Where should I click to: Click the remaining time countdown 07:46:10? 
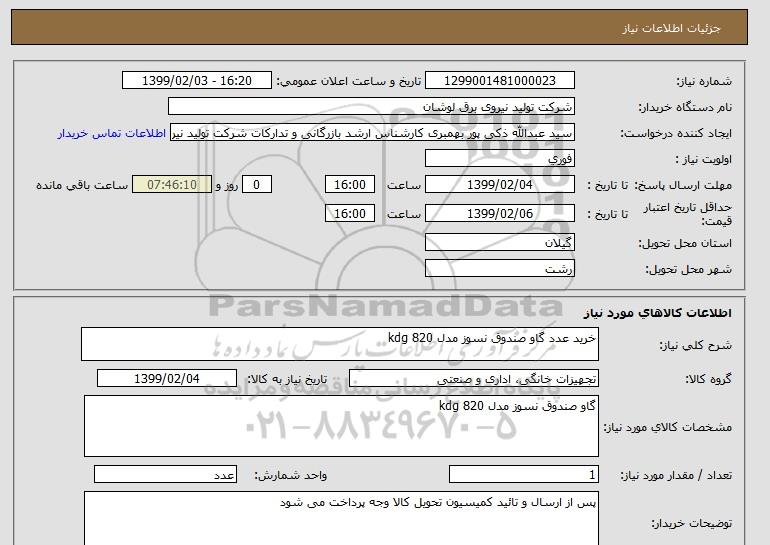[172, 185]
